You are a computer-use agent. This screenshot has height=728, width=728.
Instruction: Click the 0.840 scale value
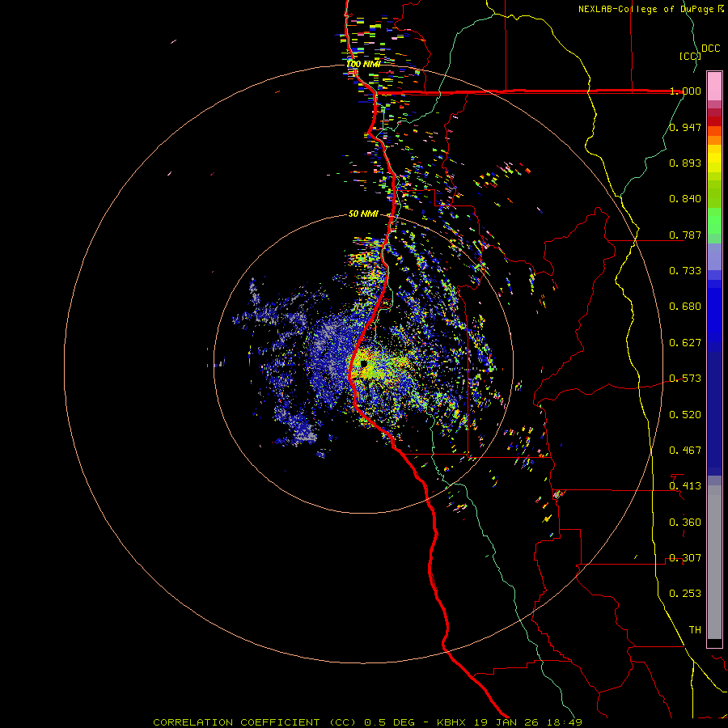[x=685, y=199]
